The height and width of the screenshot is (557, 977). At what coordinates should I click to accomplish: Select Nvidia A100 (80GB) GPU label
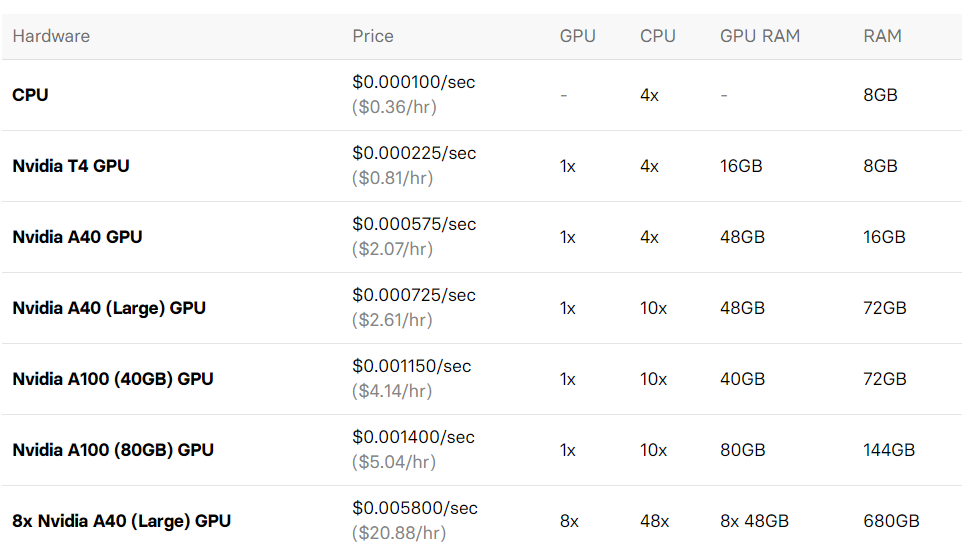click(113, 450)
